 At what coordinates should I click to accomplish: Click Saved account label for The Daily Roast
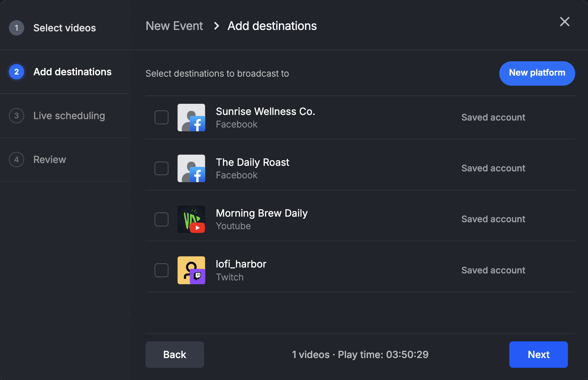point(493,168)
